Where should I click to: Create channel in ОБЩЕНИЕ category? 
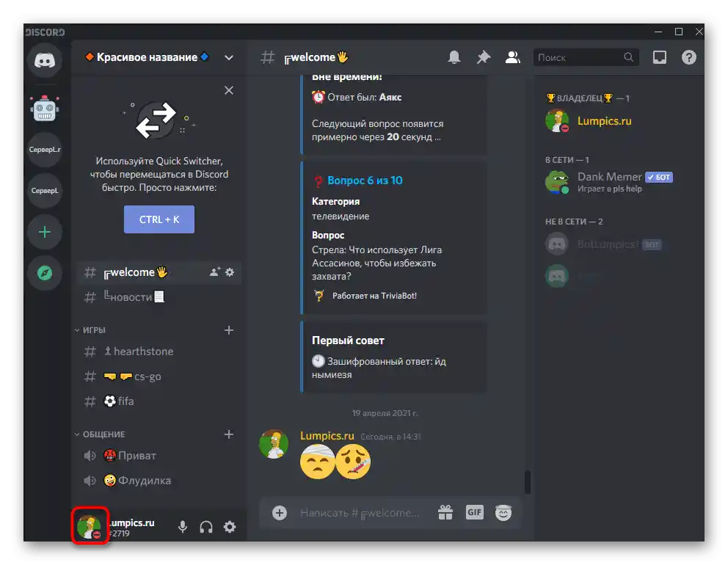coord(228,434)
